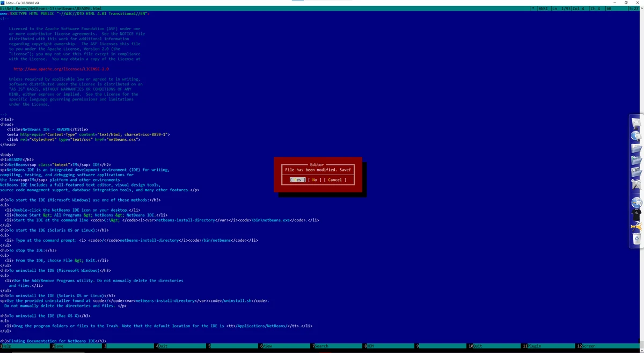Click the 'Use the provided uninstaller' line
Screen dimensions: 644x353
point(135,300)
